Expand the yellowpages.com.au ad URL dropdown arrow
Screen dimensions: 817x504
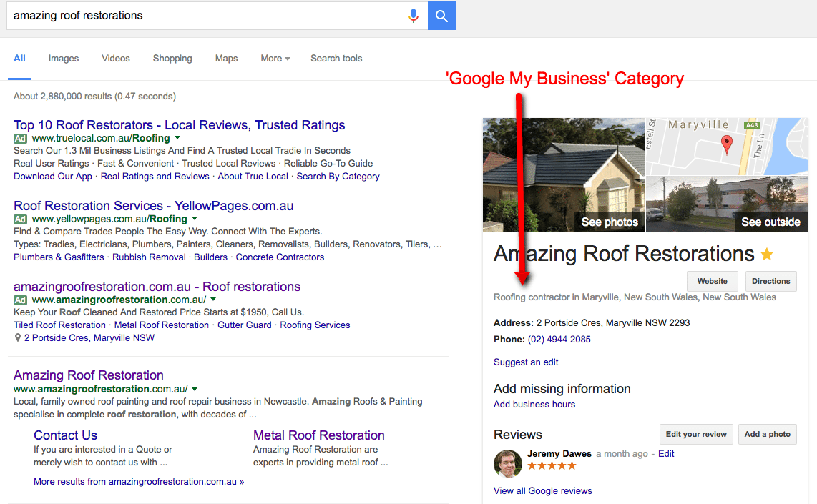tap(195, 219)
